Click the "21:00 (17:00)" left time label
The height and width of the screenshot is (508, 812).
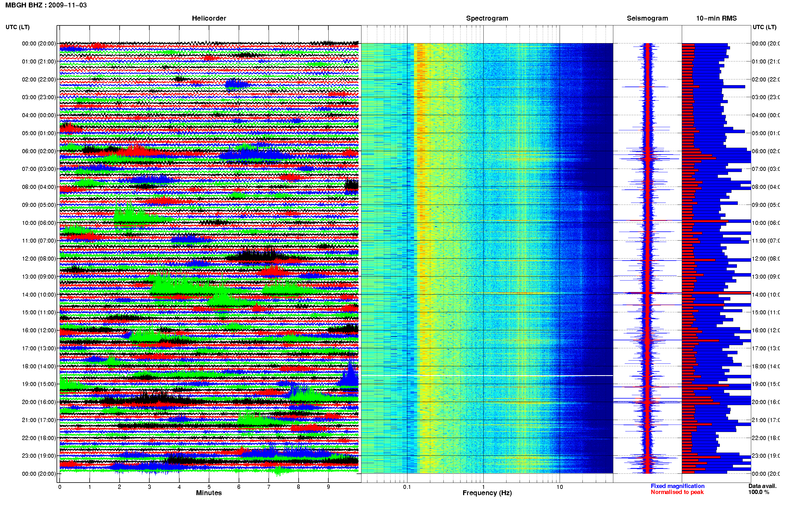(x=39, y=420)
